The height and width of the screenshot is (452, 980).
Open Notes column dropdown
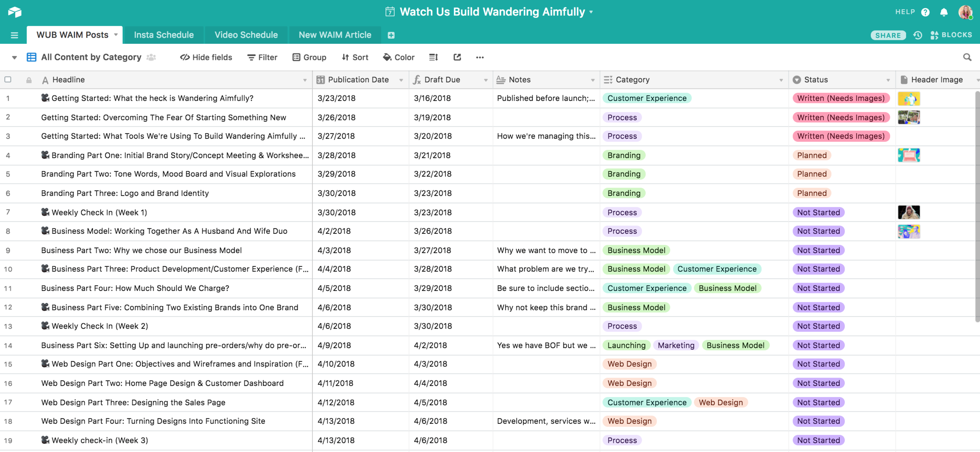coord(593,80)
